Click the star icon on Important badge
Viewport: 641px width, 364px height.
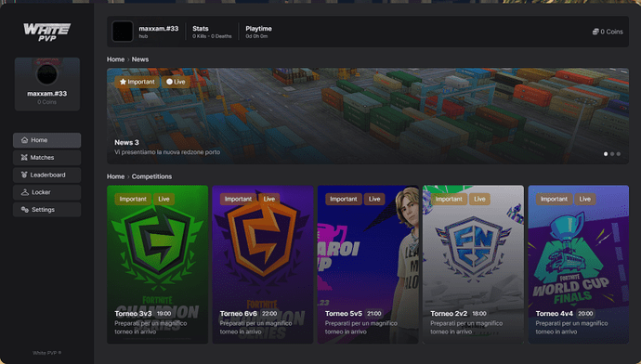tap(123, 82)
